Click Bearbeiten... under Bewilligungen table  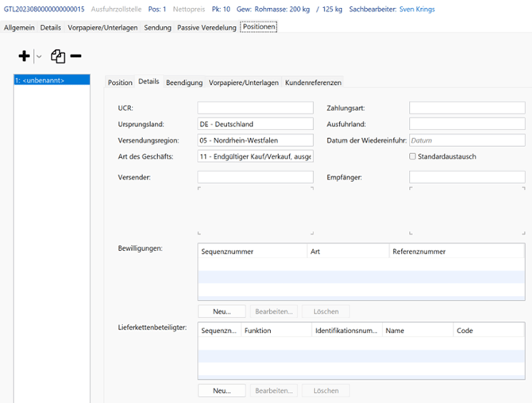pos(274,312)
